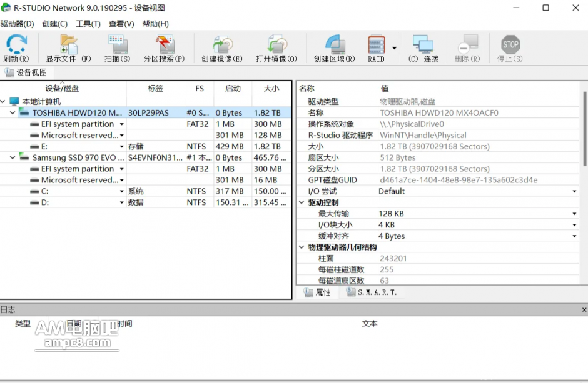Click the GPT磁盘GUID value
The height and width of the screenshot is (383, 588).
[459, 180]
